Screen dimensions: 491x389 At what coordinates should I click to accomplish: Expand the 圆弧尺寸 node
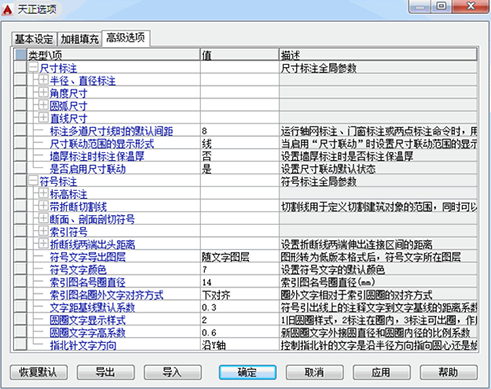(43, 105)
